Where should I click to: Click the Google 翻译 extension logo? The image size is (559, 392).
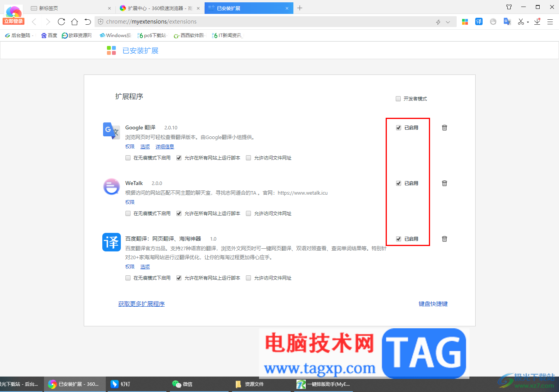(111, 131)
